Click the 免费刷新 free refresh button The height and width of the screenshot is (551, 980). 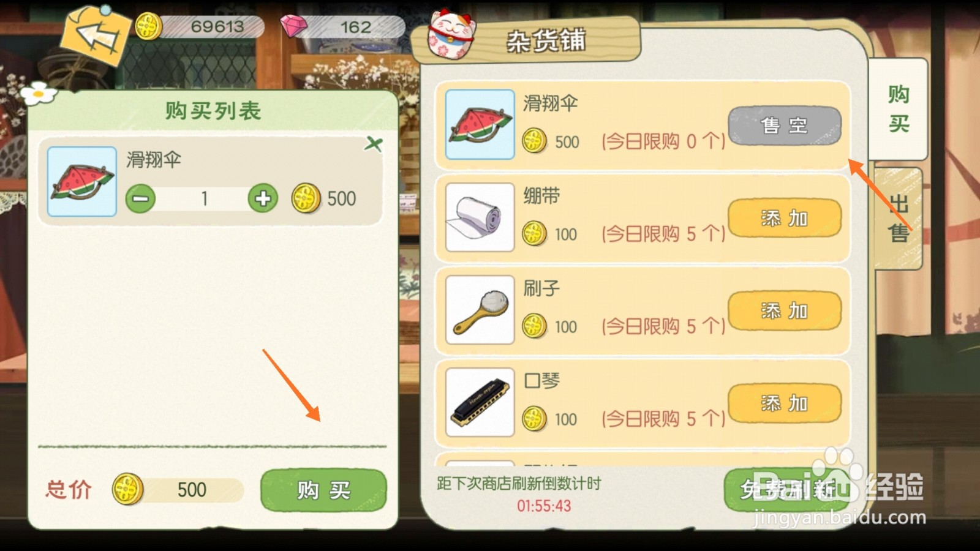click(x=787, y=490)
